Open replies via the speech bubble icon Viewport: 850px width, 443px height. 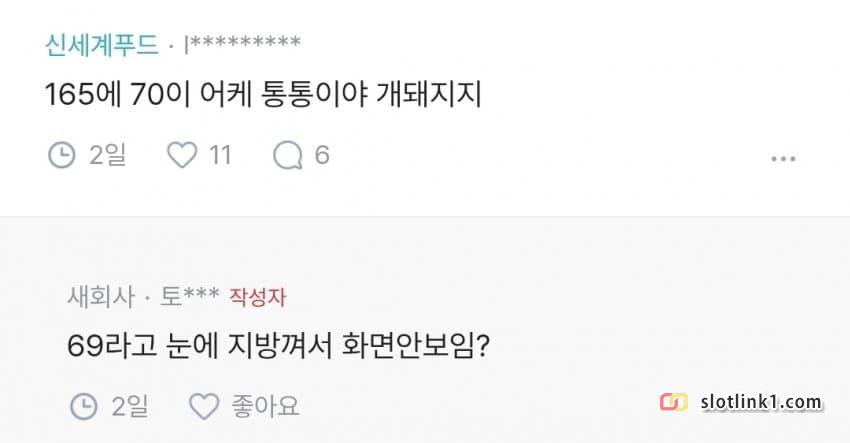tap(288, 155)
